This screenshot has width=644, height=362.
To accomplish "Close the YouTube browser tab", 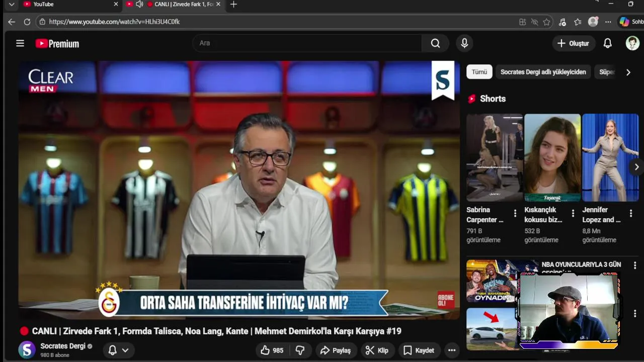I will [x=116, y=4].
